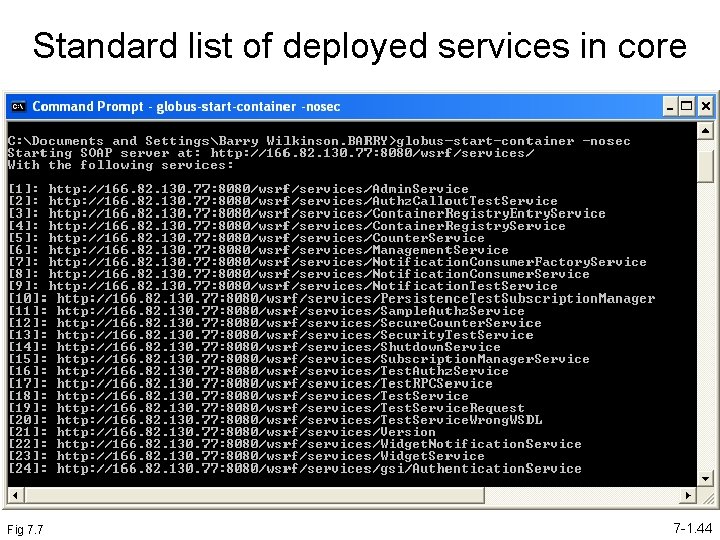Image resolution: width=720 pixels, height=540 pixels.
Task: Click the PersistenceTestSubscriptionManager line
Action: pyautogui.click(x=332, y=298)
